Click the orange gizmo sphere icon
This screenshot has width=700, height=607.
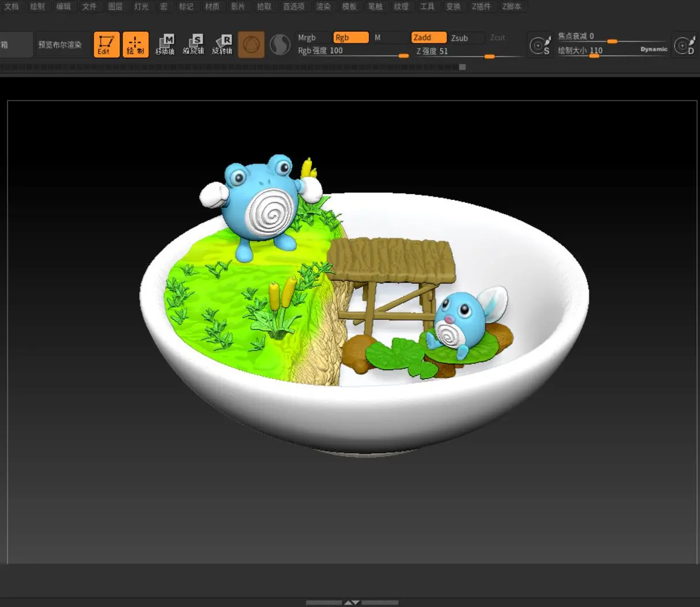coord(251,44)
